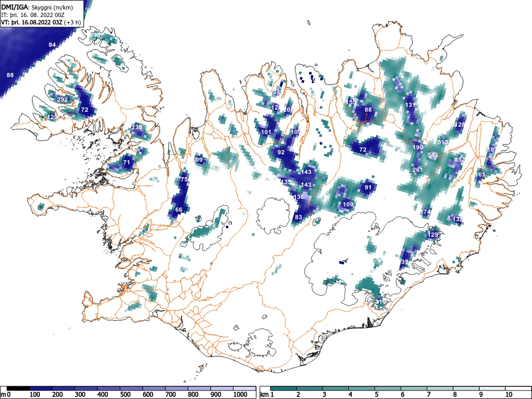Click the '109' visibility label
This screenshot has width=532, height=399.
coord(348,204)
